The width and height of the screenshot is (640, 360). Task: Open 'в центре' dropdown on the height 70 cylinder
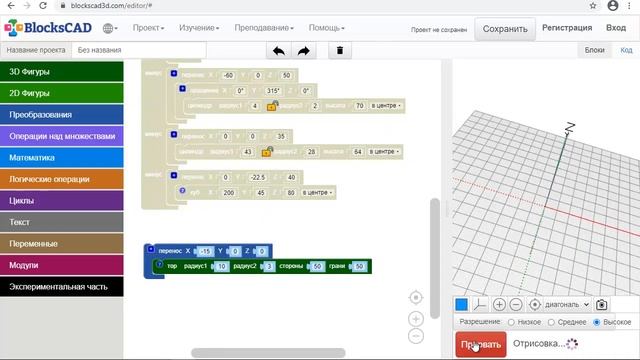386,106
